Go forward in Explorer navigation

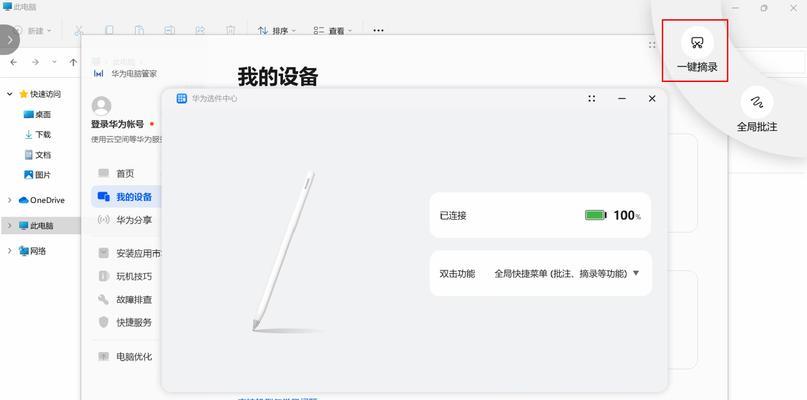(35, 62)
